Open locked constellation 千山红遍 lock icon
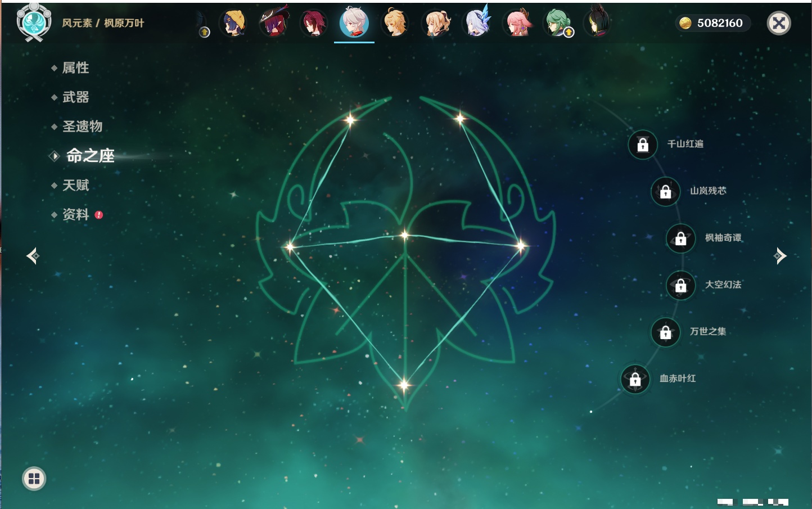This screenshot has width=812, height=509. (x=643, y=145)
